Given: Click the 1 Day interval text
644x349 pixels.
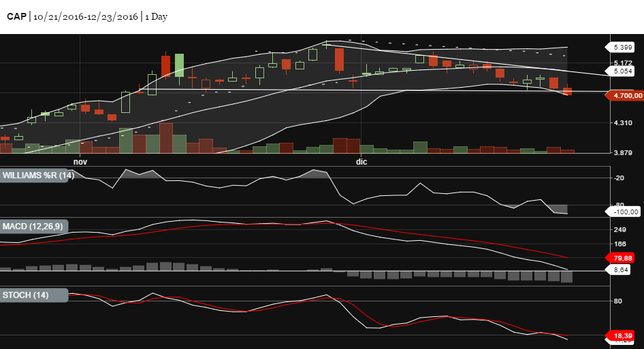Looking at the screenshot, I should [x=156, y=17].
